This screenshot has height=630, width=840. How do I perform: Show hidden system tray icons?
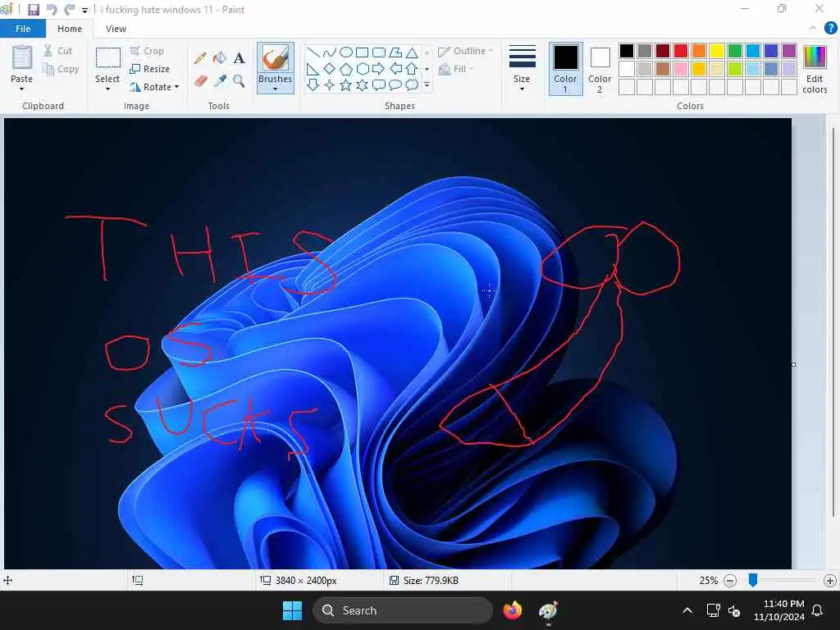point(687,610)
